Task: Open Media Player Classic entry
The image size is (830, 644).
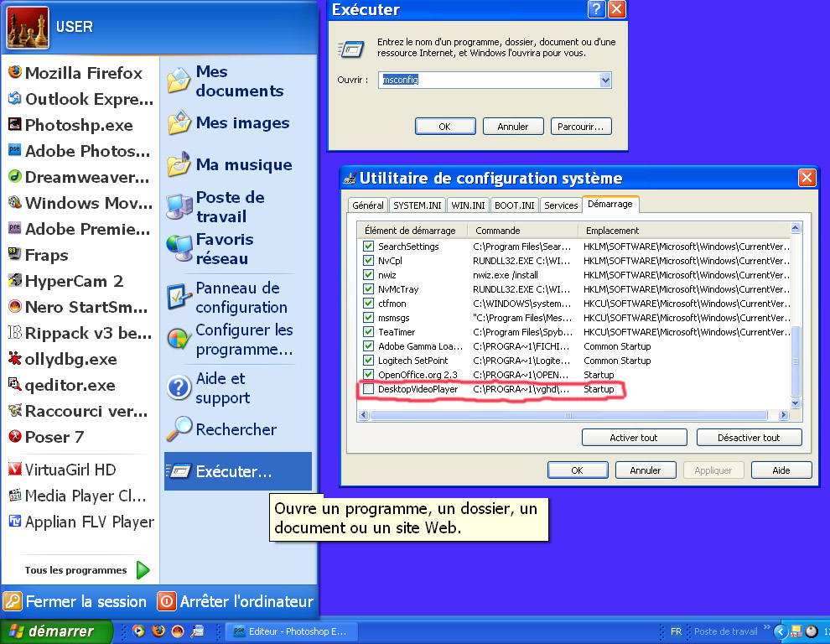Action: [x=77, y=496]
